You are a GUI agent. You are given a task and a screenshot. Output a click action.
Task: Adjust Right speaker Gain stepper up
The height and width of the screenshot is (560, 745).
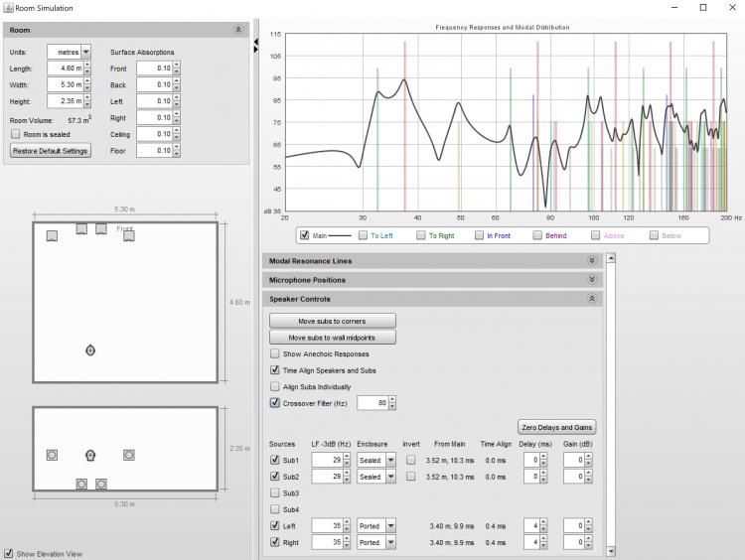tap(589, 538)
